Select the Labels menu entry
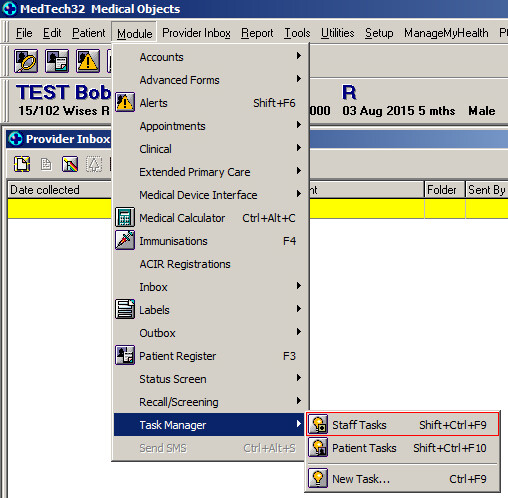This screenshot has width=508, height=498. click(x=211, y=310)
